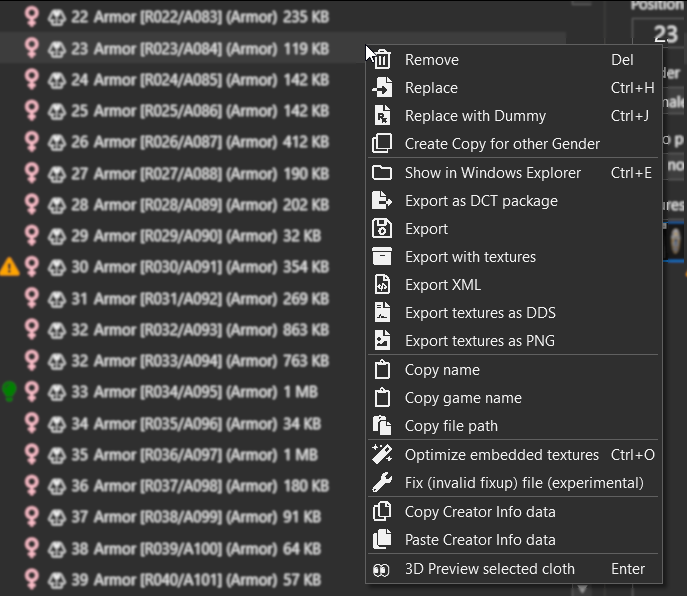The image size is (687, 596).
Task: Choose Export with textures
Action: coord(470,257)
